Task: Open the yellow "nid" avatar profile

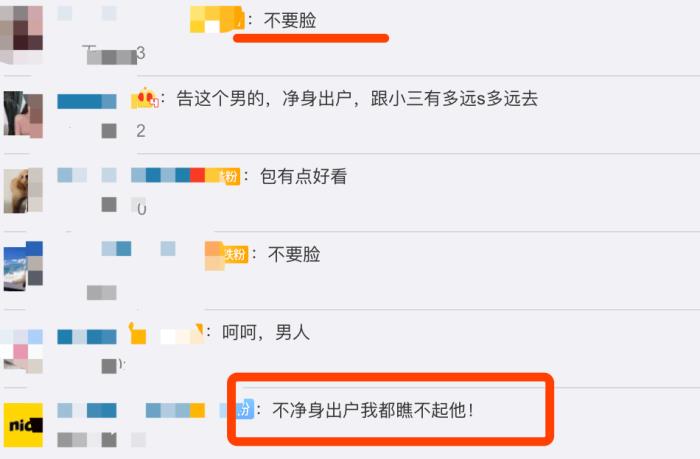Action: pos(23,425)
